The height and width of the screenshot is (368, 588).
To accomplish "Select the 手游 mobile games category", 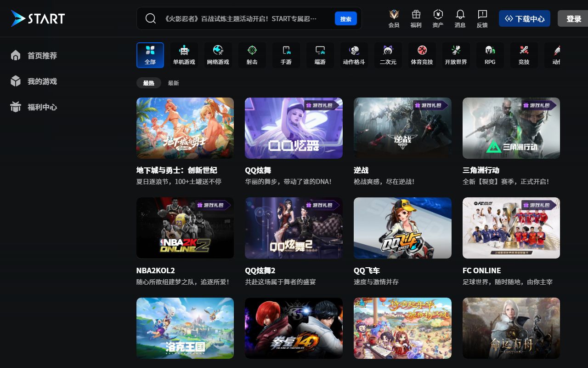I will [286, 55].
